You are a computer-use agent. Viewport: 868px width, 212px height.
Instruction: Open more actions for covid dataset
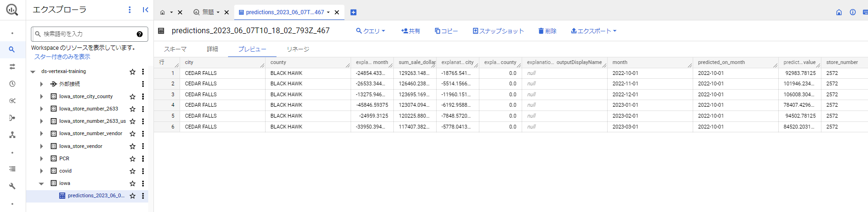(x=143, y=171)
